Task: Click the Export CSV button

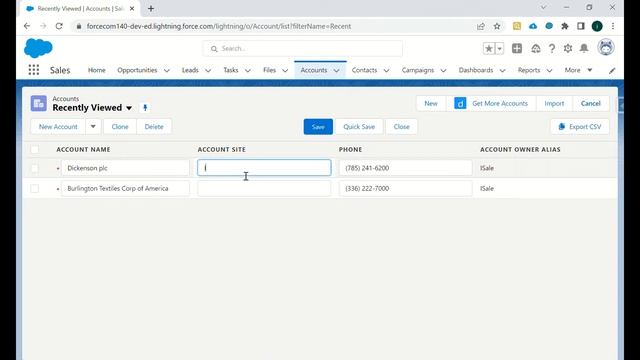Action: pyautogui.click(x=580, y=127)
